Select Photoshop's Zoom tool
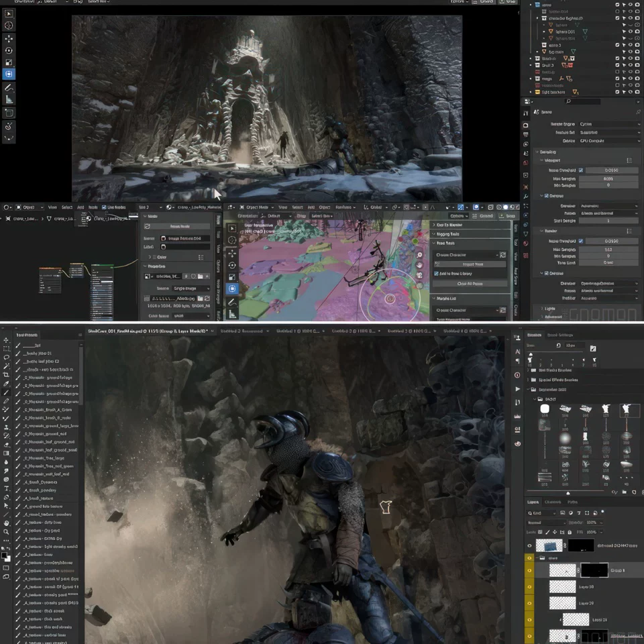Image resolution: width=644 pixels, height=644 pixels. (x=6, y=532)
